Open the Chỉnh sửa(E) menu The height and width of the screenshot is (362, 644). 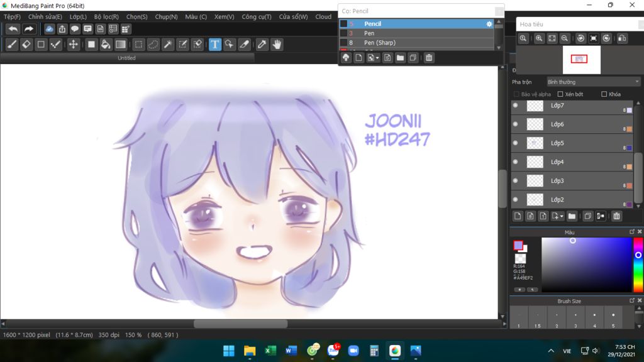(x=45, y=17)
